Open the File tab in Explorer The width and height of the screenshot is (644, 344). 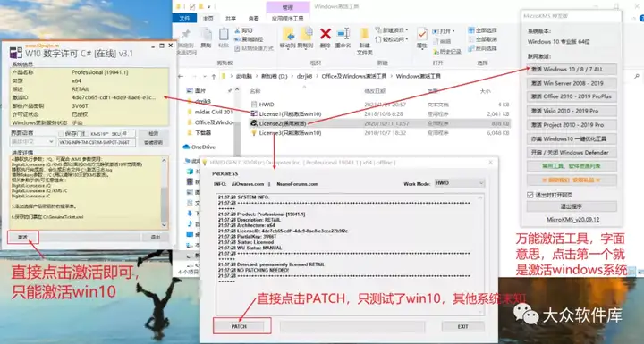(184, 18)
